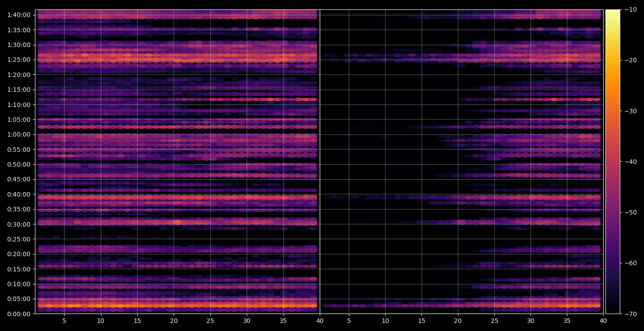644x331 pixels.
Task: Click the 1:25:00 y-axis tick label
Action: tap(18, 60)
